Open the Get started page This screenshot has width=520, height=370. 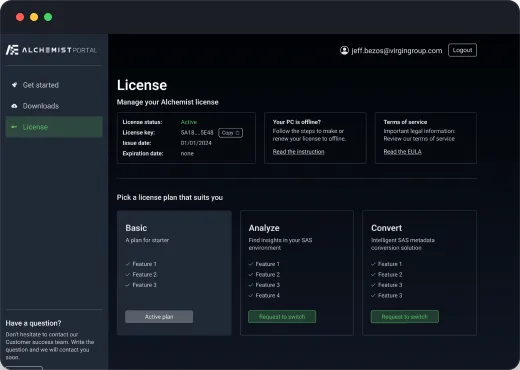[54, 85]
